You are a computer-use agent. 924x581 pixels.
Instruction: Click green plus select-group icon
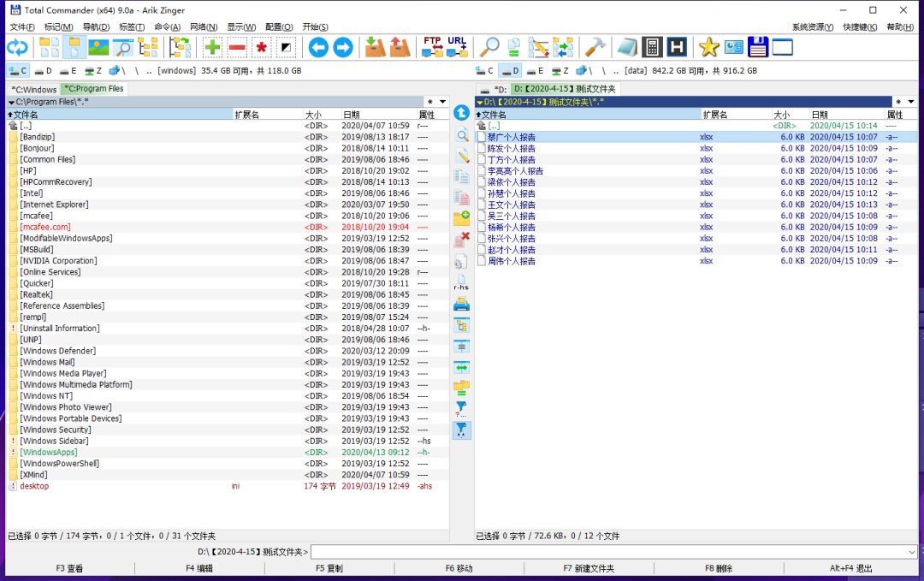(x=212, y=48)
